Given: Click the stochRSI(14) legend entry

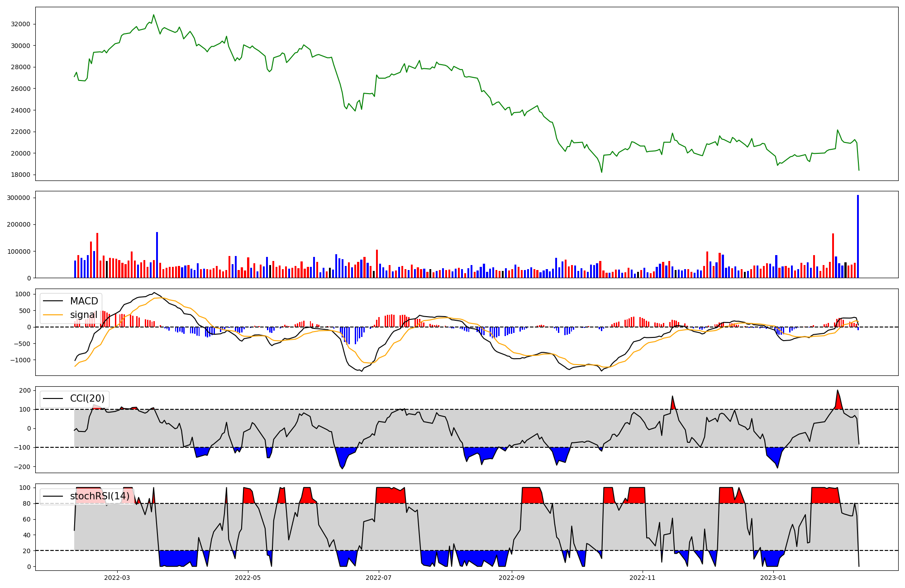Looking at the screenshot, I should pyautogui.click(x=100, y=496).
